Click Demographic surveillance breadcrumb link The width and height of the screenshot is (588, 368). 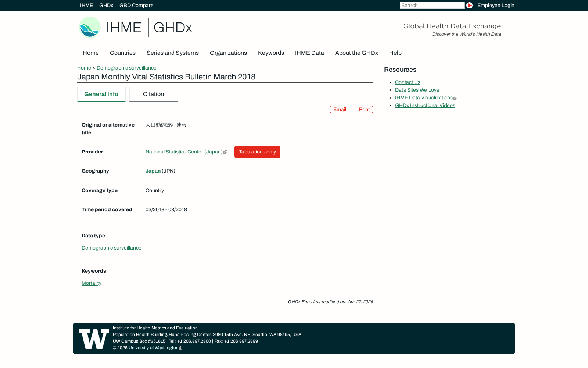click(x=126, y=68)
